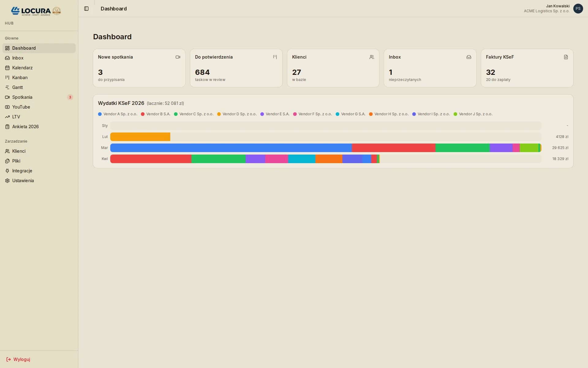Open Ustawienia settings in sidebar

(x=23, y=181)
